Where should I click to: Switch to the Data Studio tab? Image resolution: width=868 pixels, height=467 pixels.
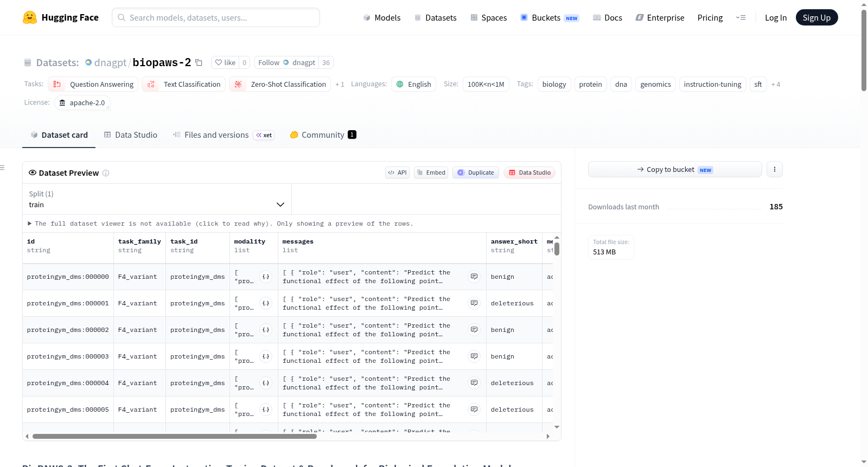pos(131,135)
